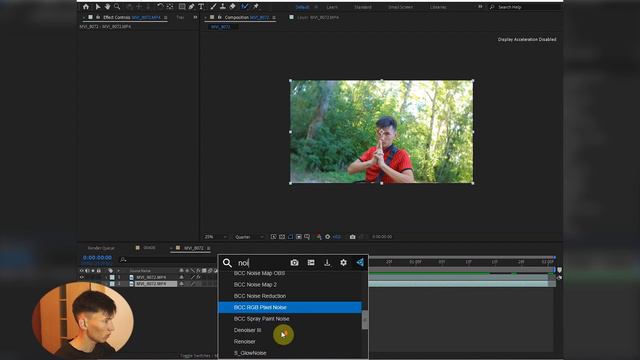Click the audio speaker column header in timeline
The width and height of the screenshot is (640, 360).
point(87,271)
